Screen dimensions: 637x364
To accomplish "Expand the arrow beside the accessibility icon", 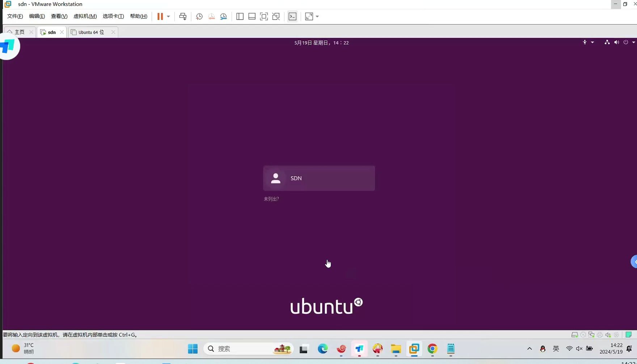I will (x=592, y=42).
